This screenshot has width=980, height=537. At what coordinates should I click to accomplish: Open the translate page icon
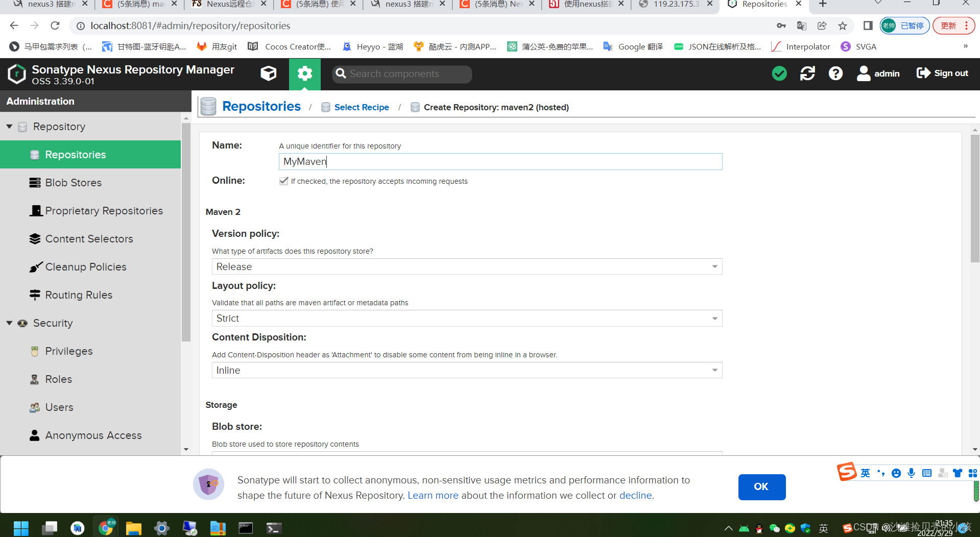[x=801, y=26]
